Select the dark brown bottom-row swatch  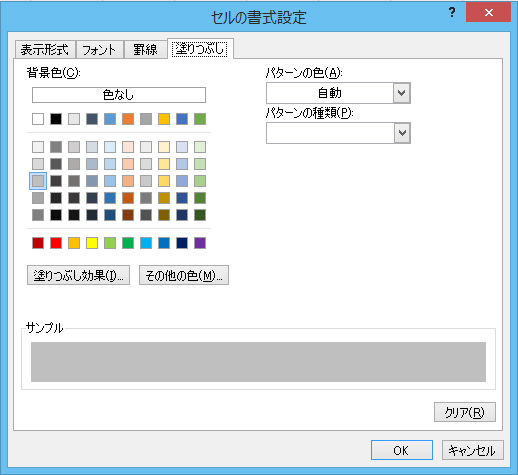tap(128, 215)
